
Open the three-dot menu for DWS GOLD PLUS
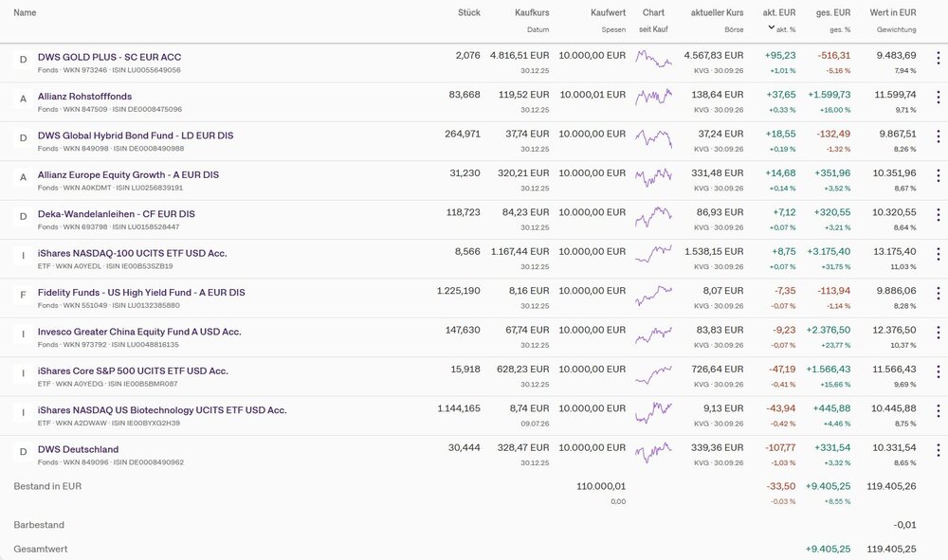pyautogui.click(x=938, y=58)
